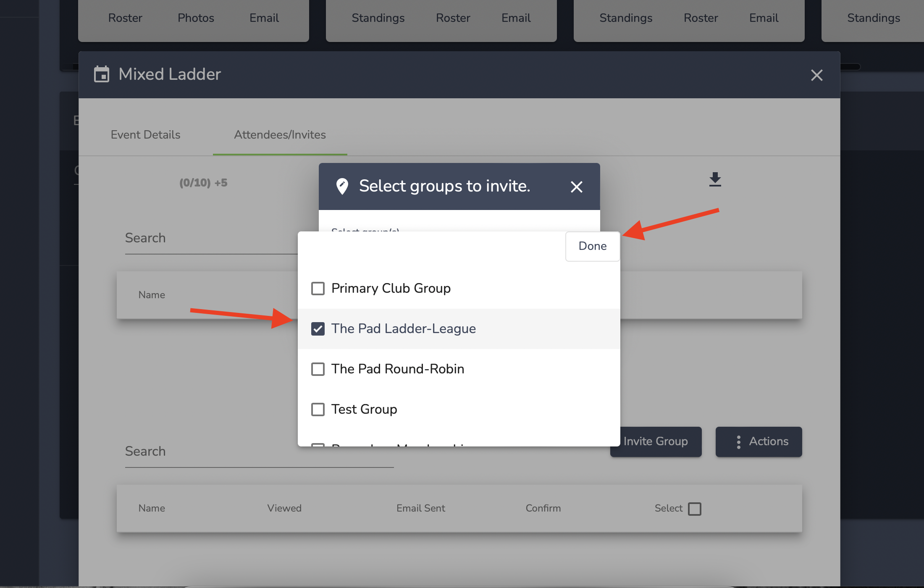This screenshot has height=588, width=924.
Task: Switch to the Event Details tab
Action: (145, 135)
